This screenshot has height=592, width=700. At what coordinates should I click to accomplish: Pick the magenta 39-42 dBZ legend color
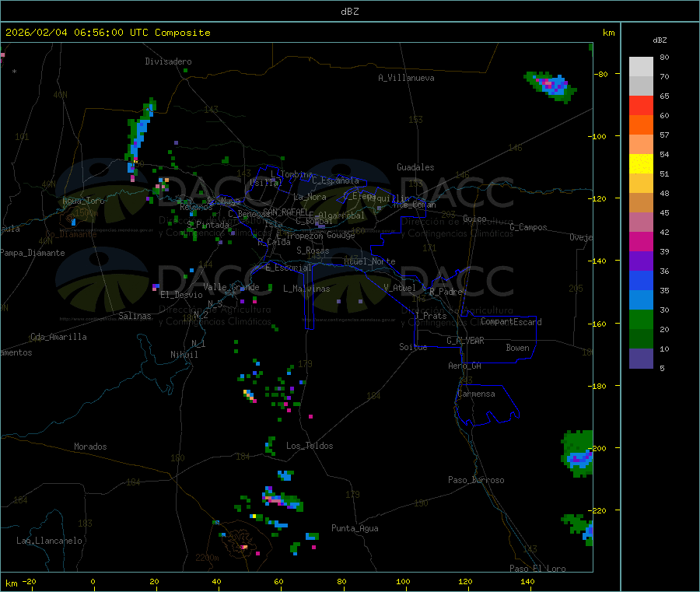641,241
